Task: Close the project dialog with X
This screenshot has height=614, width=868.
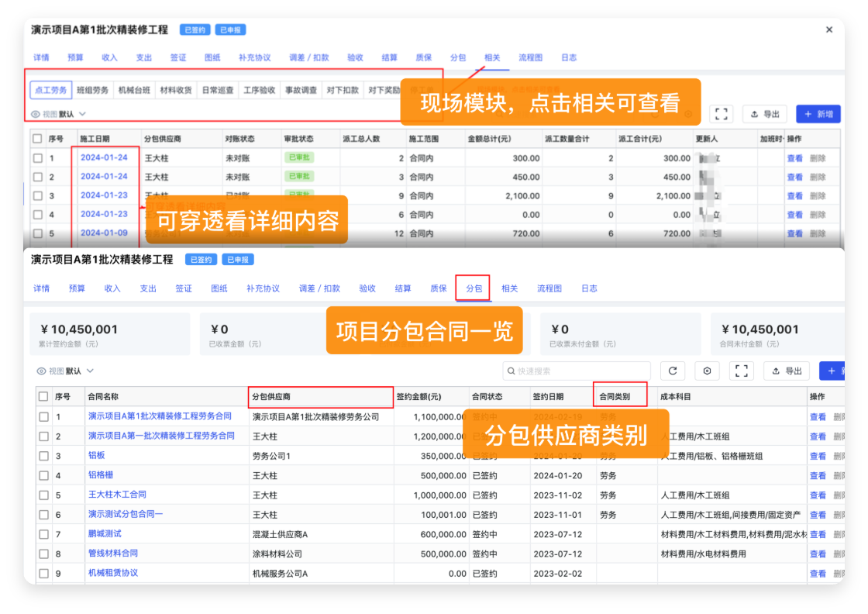Action: pyautogui.click(x=828, y=29)
